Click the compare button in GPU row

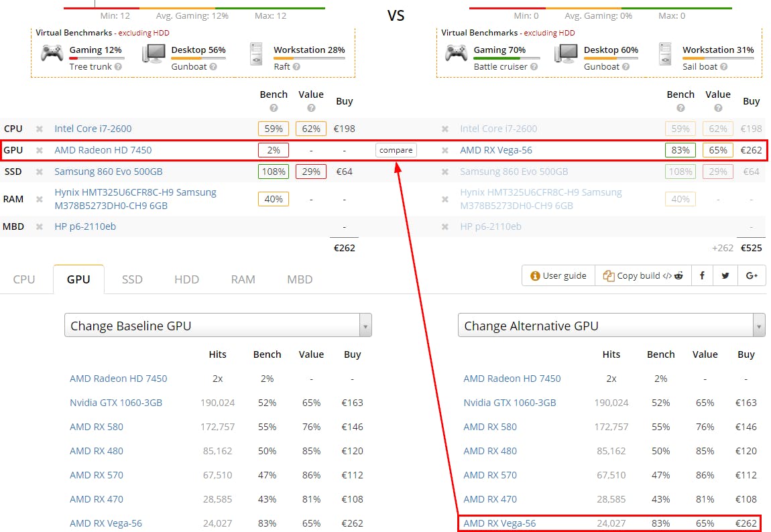[x=396, y=150]
